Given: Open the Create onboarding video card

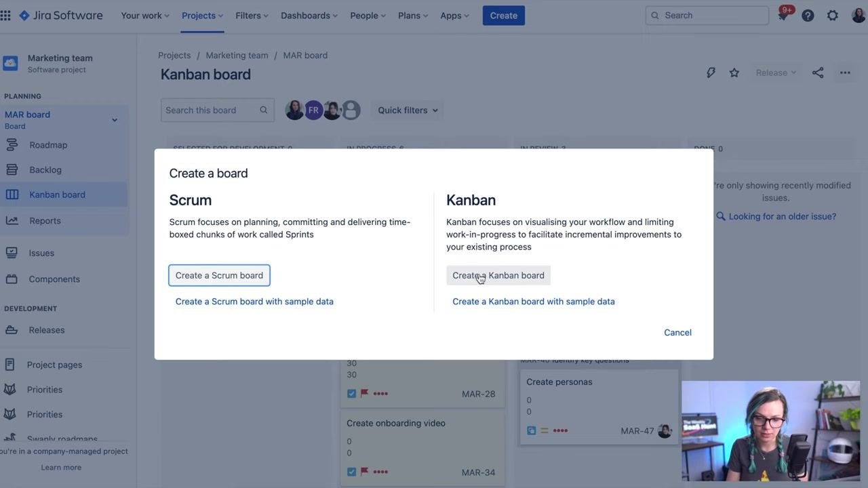Looking at the screenshot, I should point(422,448).
